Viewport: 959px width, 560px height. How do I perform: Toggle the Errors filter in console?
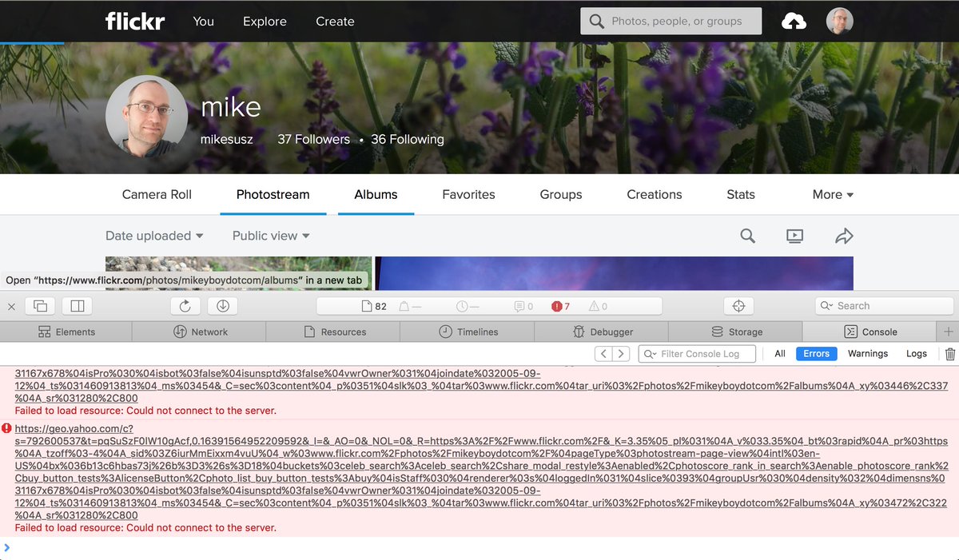click(x=816, y=354)
